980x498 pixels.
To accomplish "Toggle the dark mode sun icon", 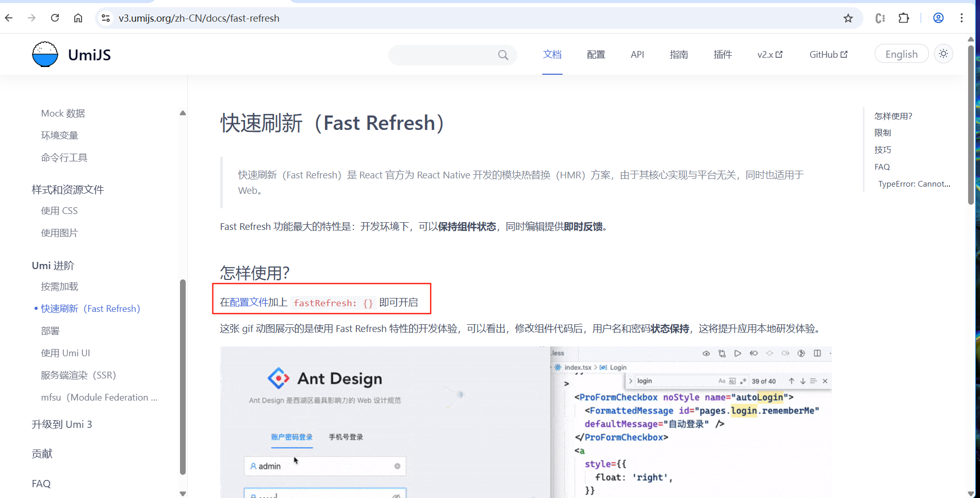I will click(x=943, y=54).
